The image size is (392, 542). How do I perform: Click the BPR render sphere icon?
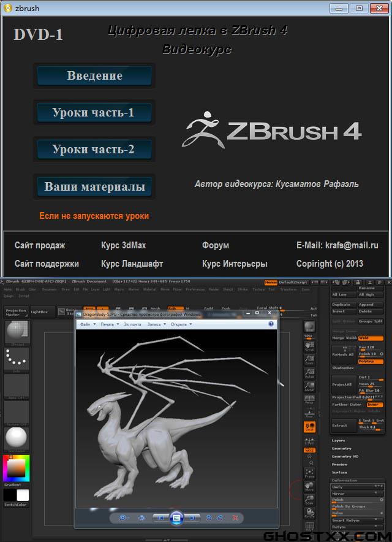point(309,327)
